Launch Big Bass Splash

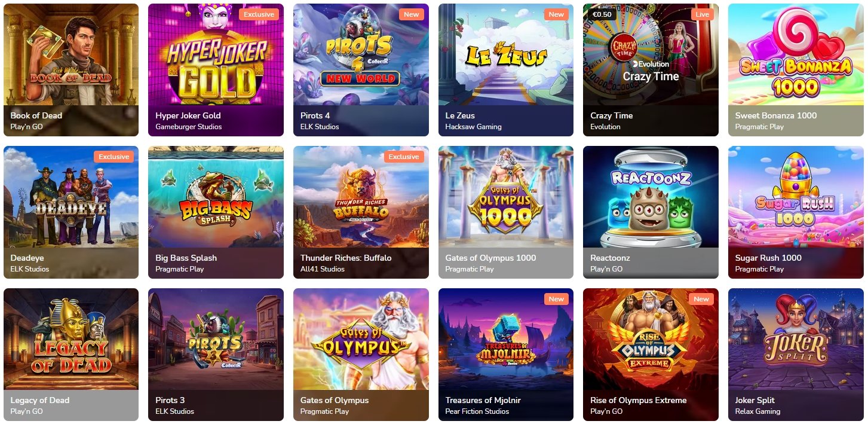[216, 212]
